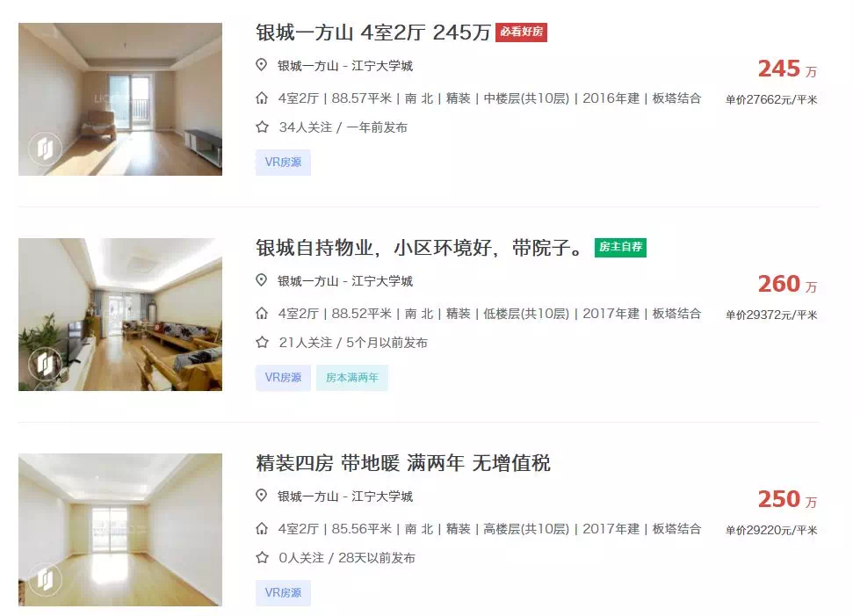Open VR view icon on second listing photo
This screenshot has height=616, width=853.
(45, 364)
